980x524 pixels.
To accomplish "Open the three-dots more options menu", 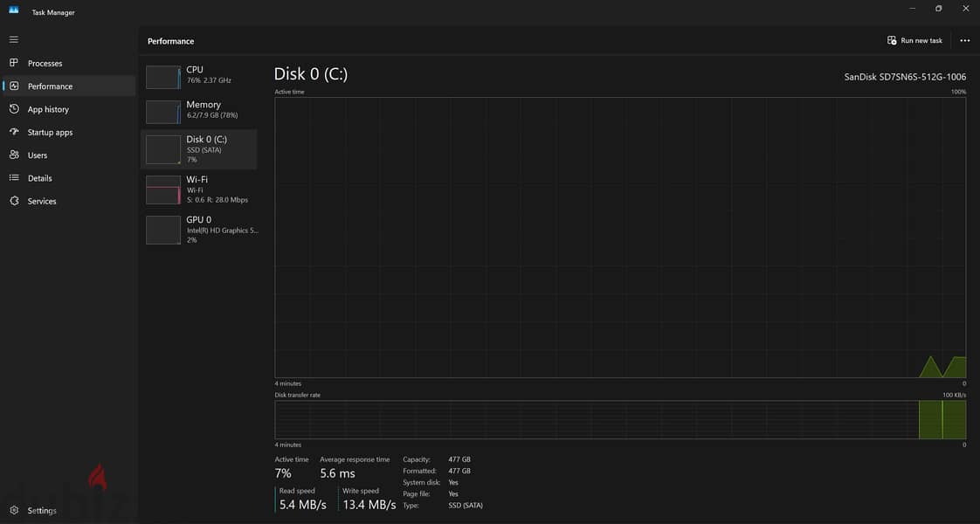I will [x=964, y=40].
